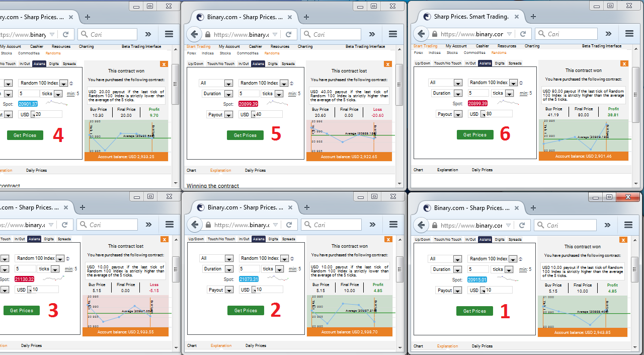Reload the page in the USD 40 payout window
This screenshot has height=355, width=644.
click(x=289, y=34)
